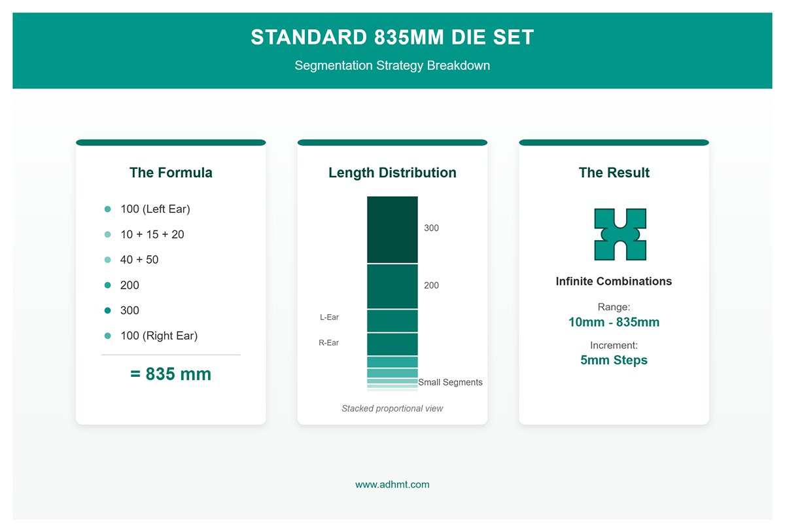Click the bullet next to 300 in formula
This screenshot has width=785, height=532.
(108, 310)
